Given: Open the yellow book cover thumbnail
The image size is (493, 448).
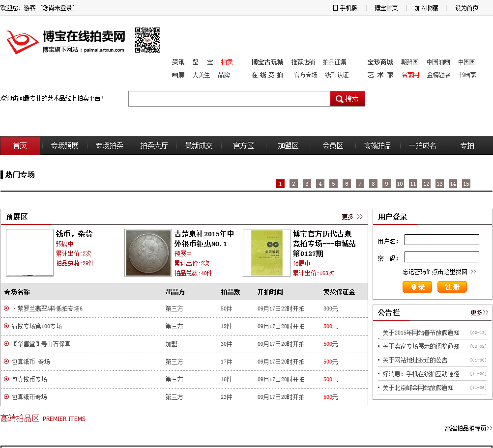Looking at the screenshot, I should pos(266,252).
